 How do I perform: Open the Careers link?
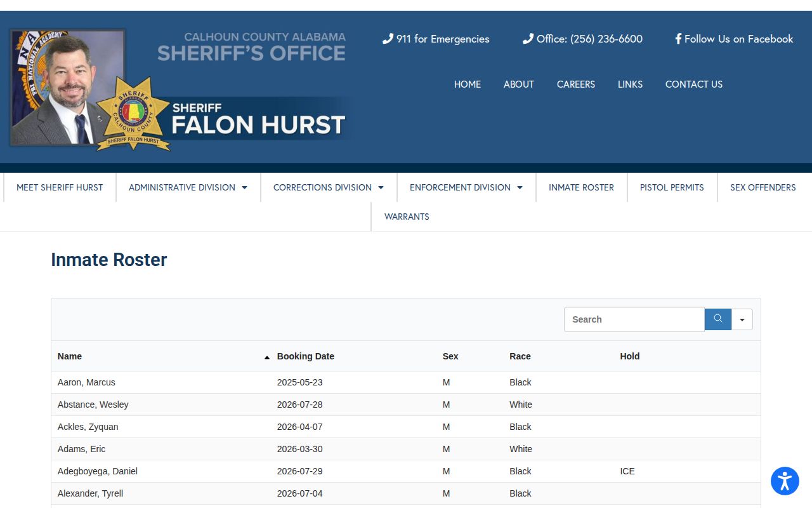tap(576, 84)
